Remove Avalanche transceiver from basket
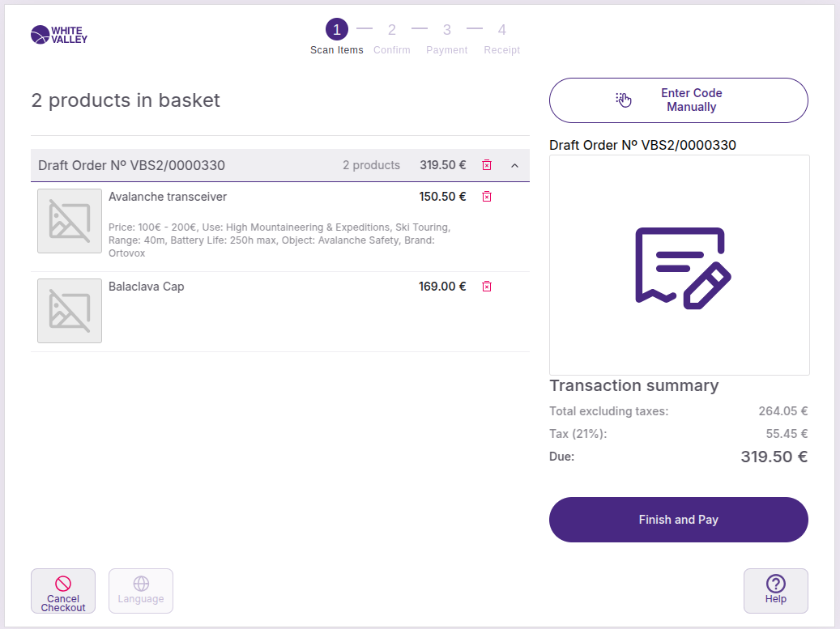 pyautogui.click(x=487, y=197)
